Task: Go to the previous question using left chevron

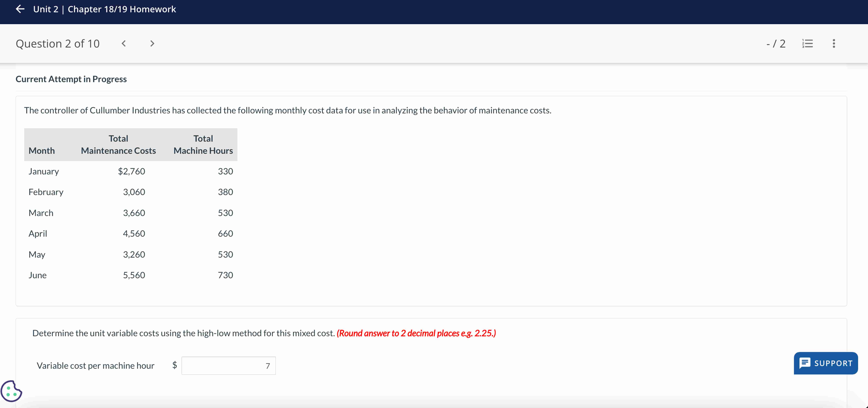Action: [x=124, y=43]
